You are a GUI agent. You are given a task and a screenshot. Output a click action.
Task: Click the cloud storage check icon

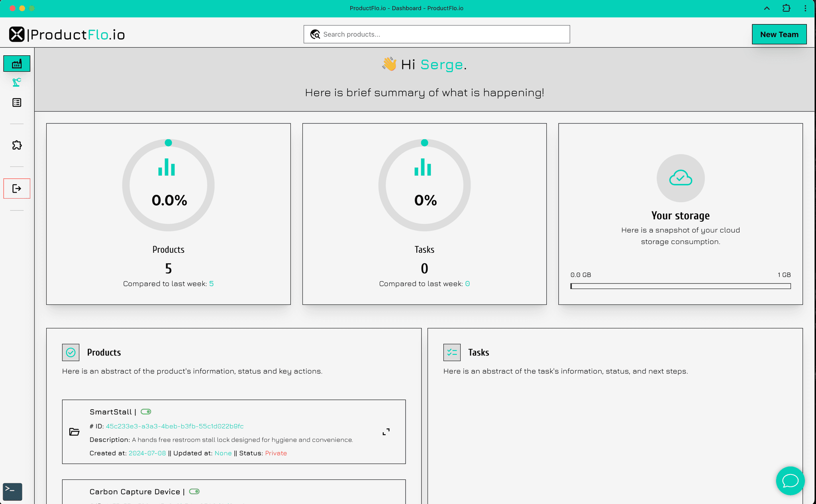coord(681,178)
